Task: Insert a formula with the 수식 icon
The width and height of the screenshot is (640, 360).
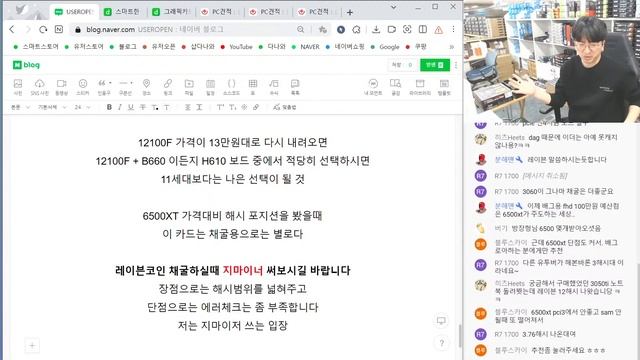Action: 274,87
